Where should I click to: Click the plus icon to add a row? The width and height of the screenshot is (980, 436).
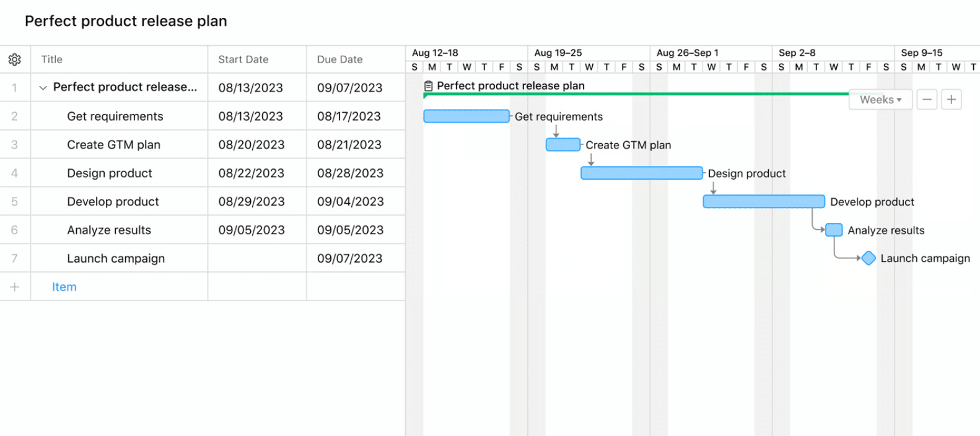point(15,287)
